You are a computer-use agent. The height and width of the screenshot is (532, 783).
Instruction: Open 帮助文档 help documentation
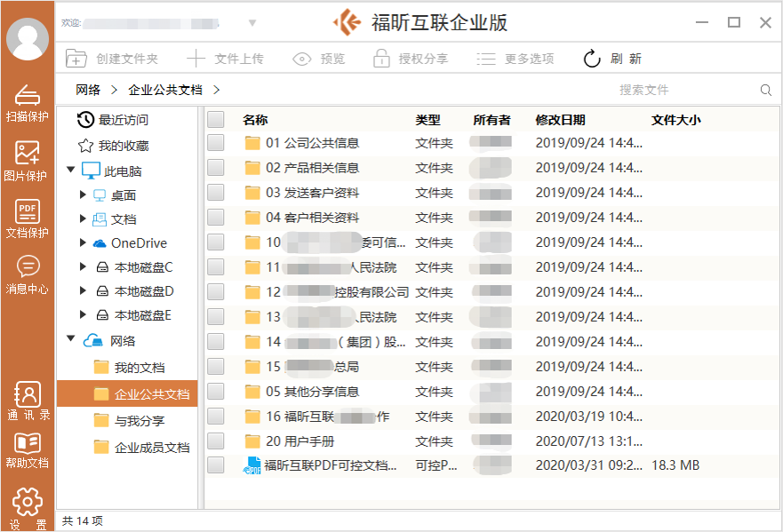click(27, 450)
